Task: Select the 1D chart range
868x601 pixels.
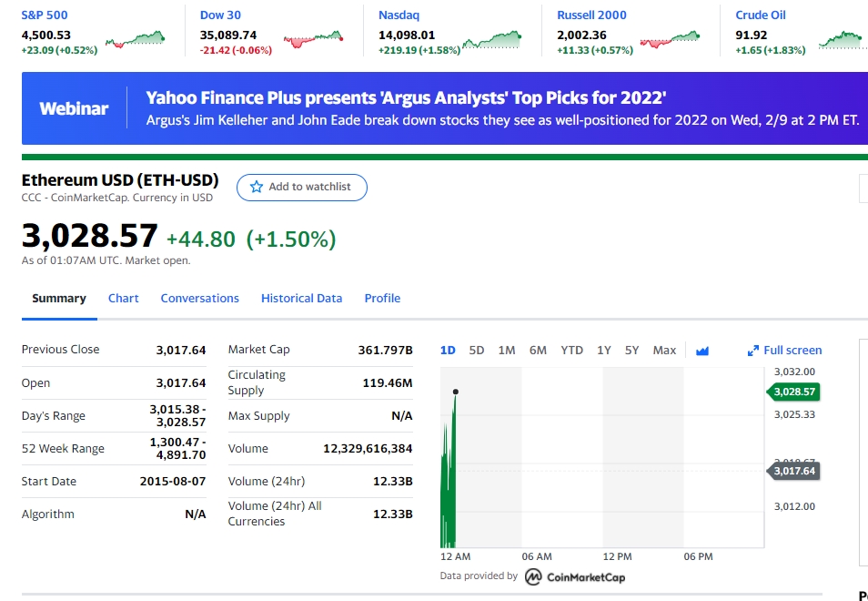Action: pyautogui.click(x=448, y=351)
